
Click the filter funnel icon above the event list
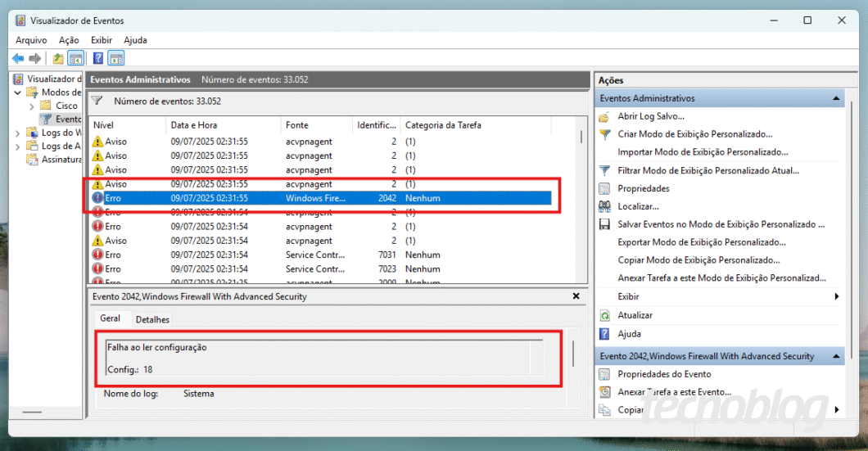point(97,101)
